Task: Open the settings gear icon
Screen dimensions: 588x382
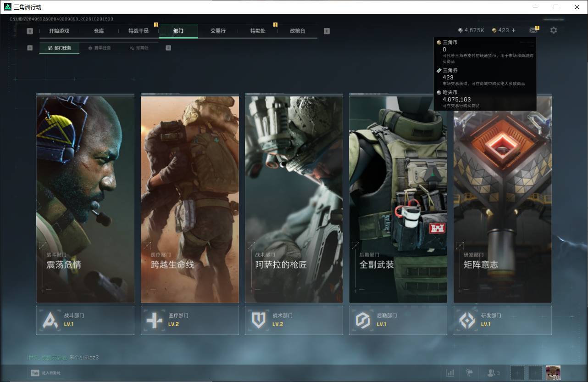Action: [554, 30]
